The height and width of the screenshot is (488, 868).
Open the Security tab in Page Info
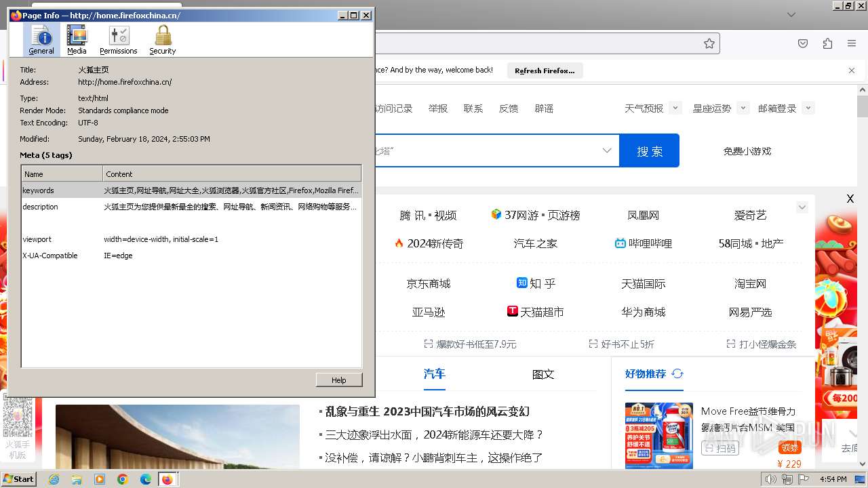coord(163,40)
